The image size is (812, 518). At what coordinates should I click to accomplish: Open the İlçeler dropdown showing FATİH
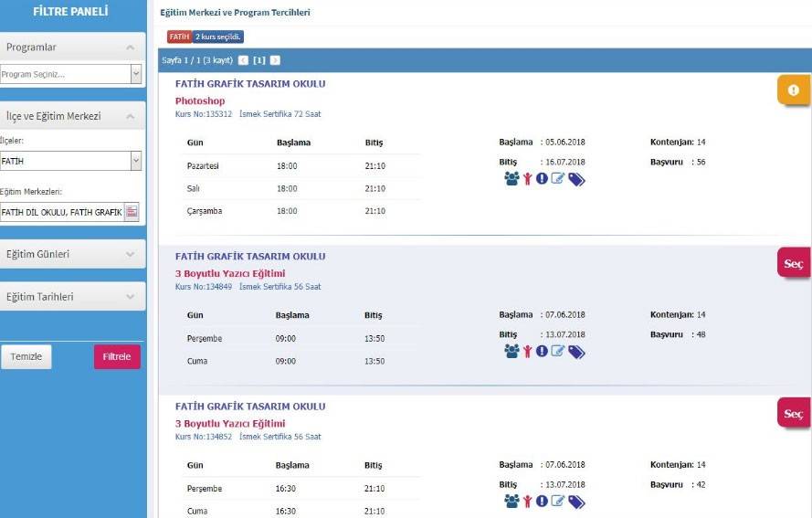(136, 161)
